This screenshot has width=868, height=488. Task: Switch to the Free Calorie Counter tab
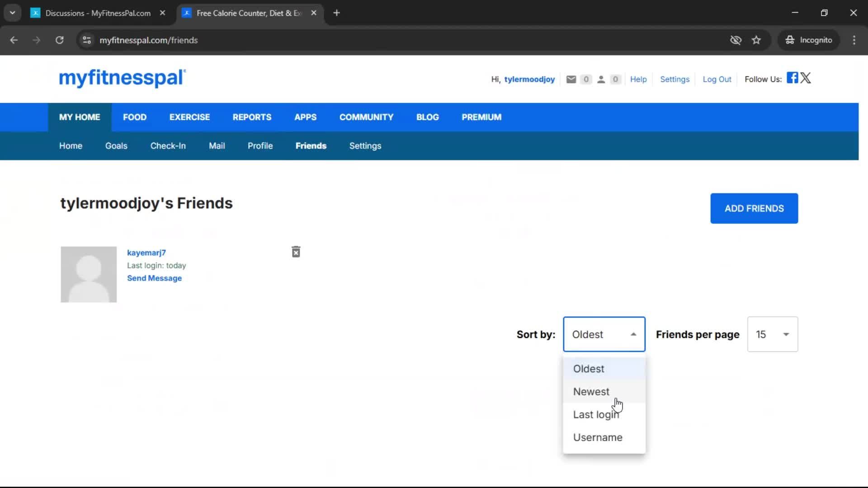pos(249,13)
